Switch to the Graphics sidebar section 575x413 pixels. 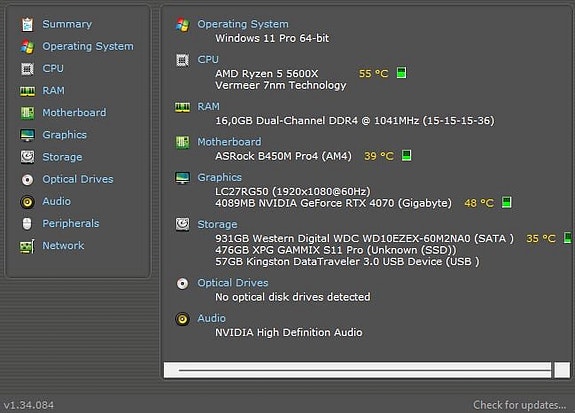pyautogui.click(x=65, y=135)
